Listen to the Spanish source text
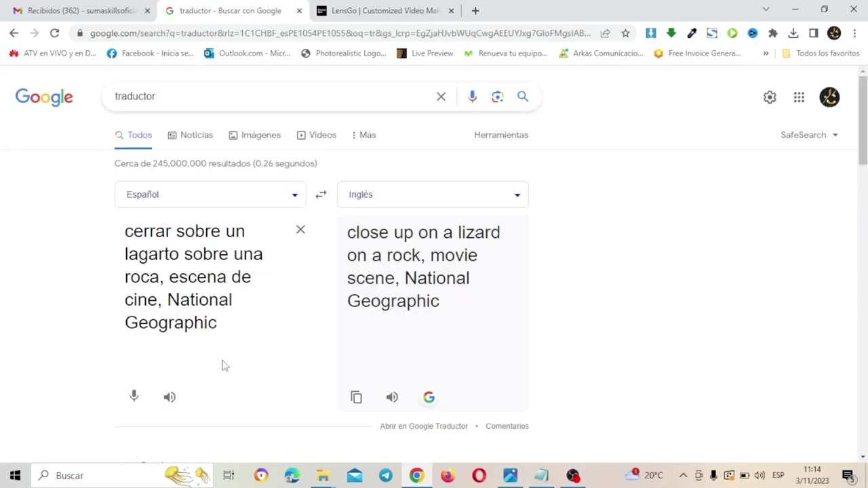Image resolution: width=868 pixels, height=488 pixels. pos(170,397)
